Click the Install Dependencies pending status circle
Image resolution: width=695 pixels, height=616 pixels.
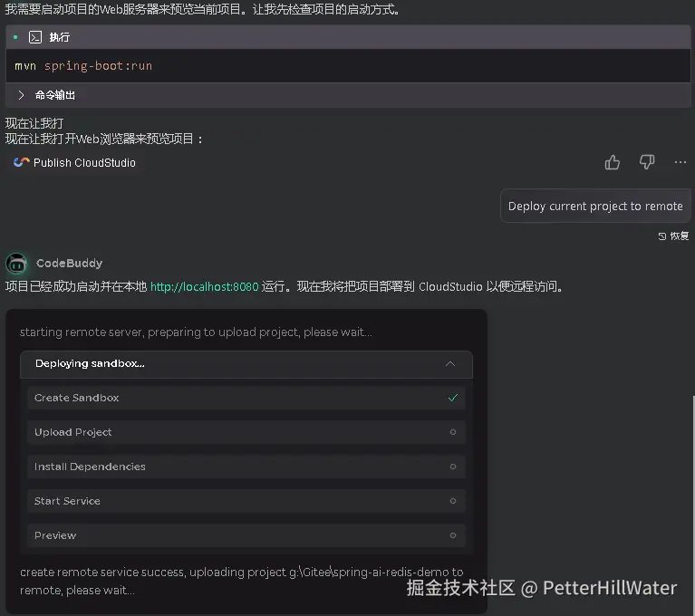[x=453, y=467]
